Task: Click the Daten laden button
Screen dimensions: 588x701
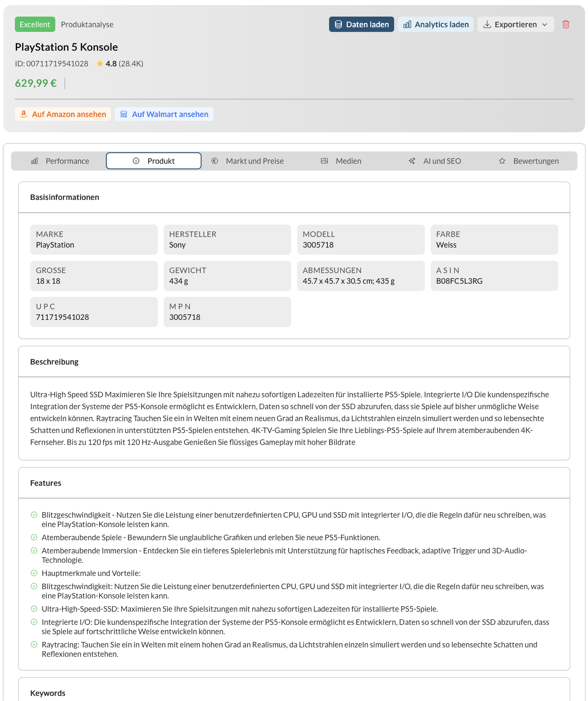Action: click(361, 24)
